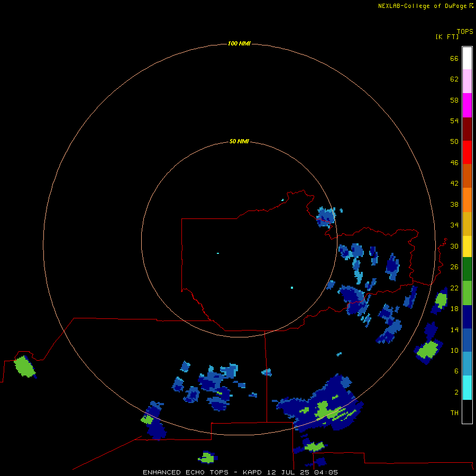Click the yellow 34 kft legend swatch

point(467,246)
